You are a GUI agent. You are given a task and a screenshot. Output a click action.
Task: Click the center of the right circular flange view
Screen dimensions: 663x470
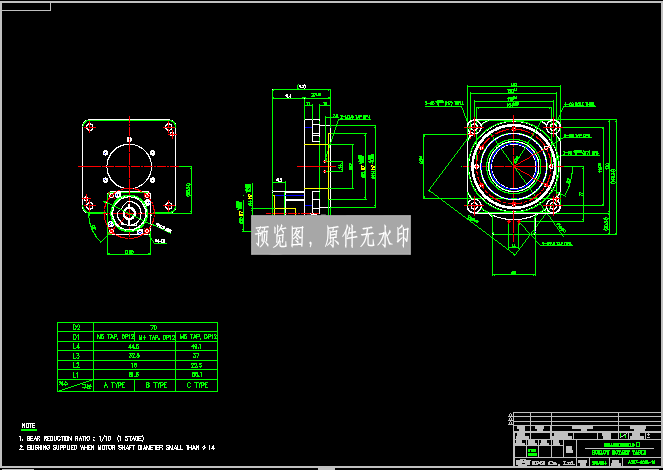click(513, 167)
